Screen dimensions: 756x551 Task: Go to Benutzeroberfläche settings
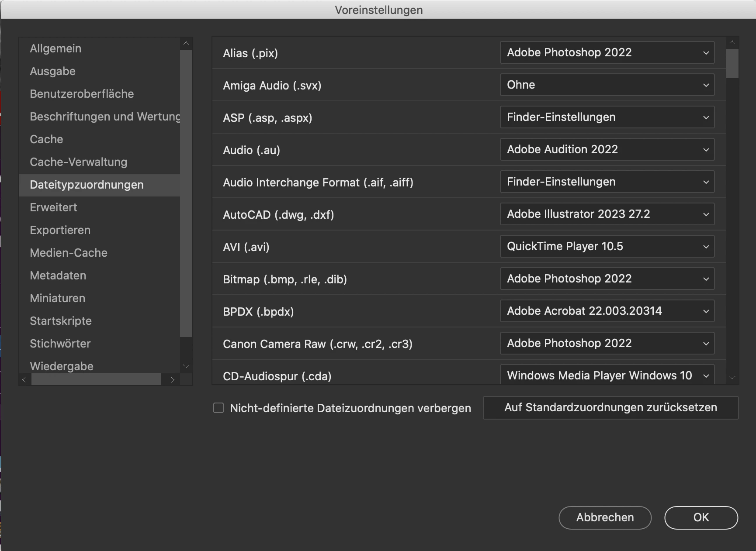tap(100, 94)
